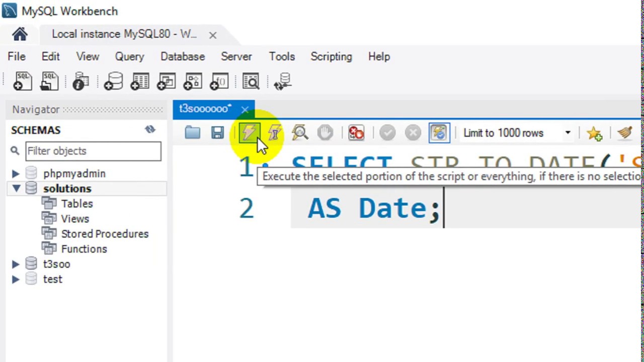The image size is (644, 362).
Task: Select the t3soo schema
Action: [x=56, y=264]
